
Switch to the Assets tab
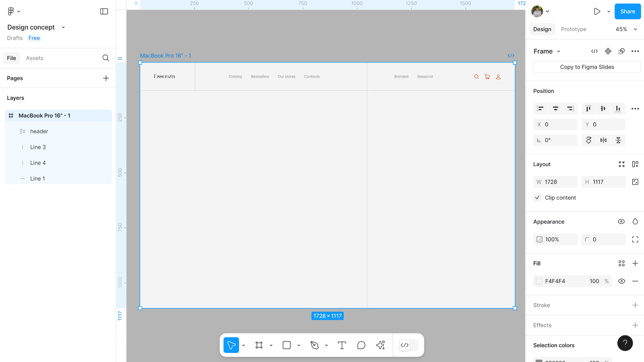[35, 58]
